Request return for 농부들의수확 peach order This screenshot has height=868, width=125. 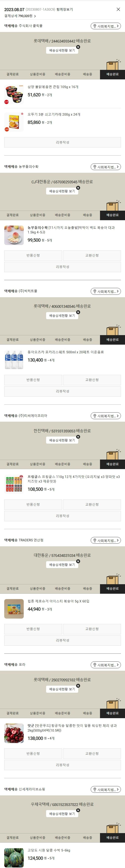[x=33, y=255]
